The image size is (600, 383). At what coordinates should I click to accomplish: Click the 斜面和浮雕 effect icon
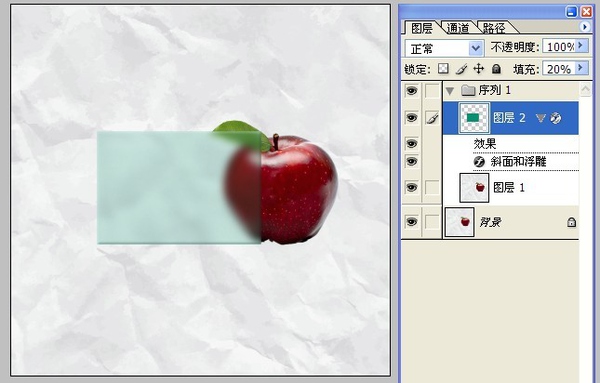coord(479,162)
